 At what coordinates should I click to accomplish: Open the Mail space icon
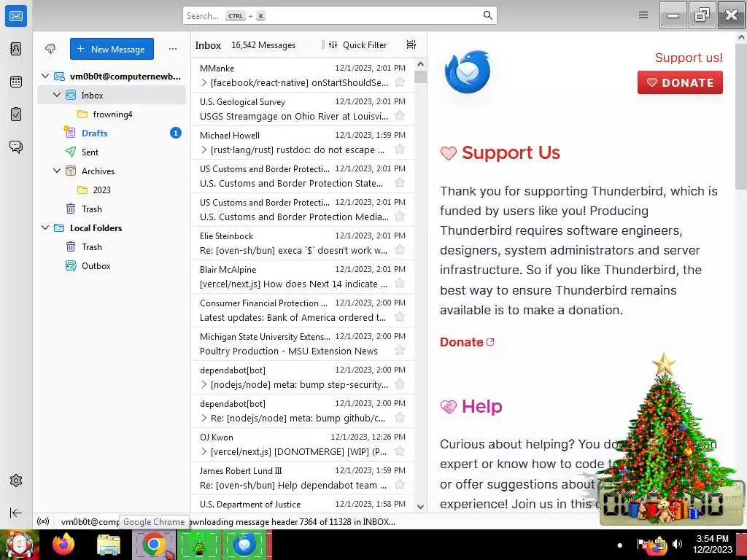coord(16,16)
